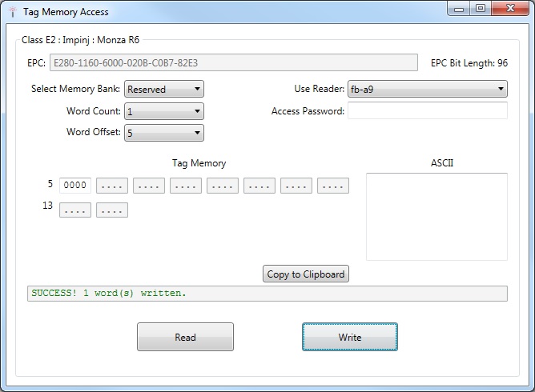This screenshot has height=392, width=535.
Task: Click the Tag Memory Access title bar icon
Action: (x=11, y=12)
